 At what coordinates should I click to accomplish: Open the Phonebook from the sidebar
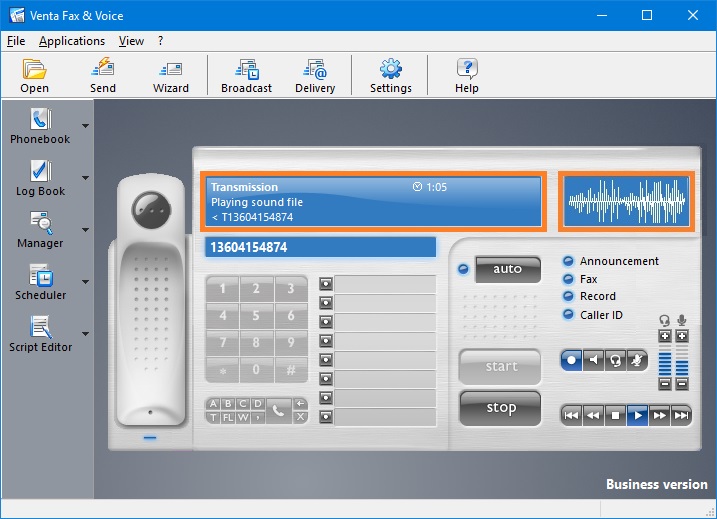click(40, 126)
